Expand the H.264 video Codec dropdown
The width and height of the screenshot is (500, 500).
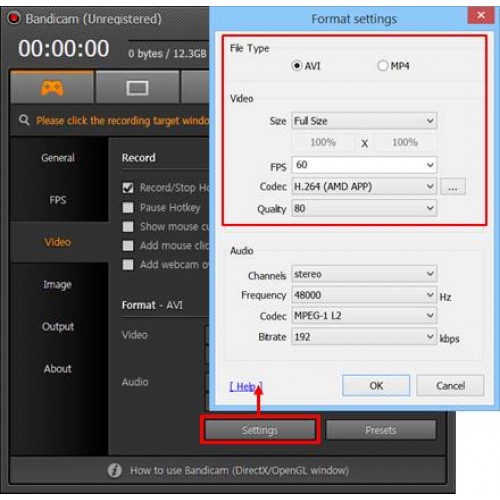(x=364, y=187)
